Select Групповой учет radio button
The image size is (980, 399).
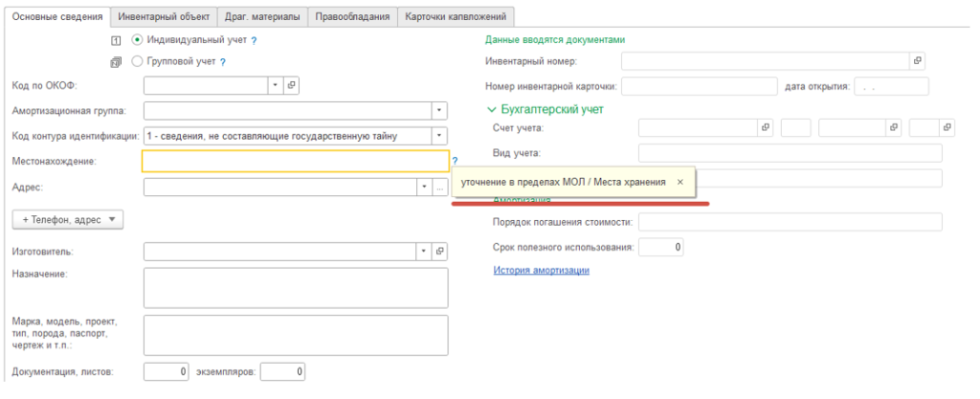coord(138,62)
